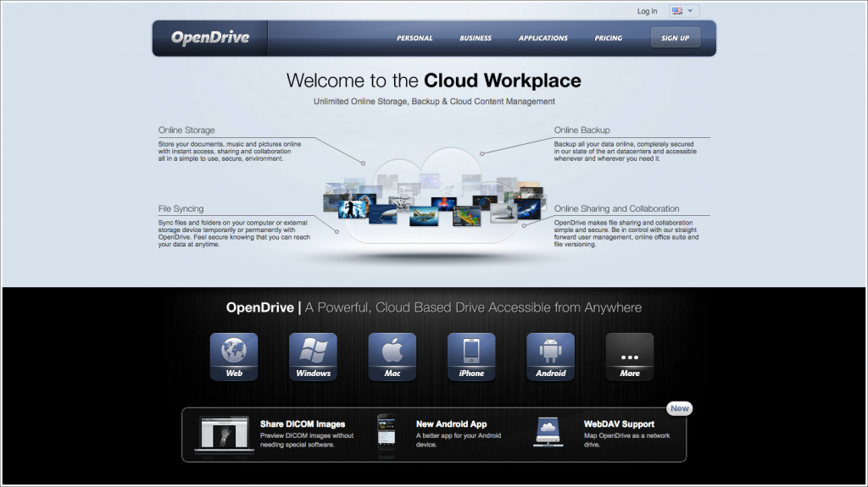Screen dimensions: 868x487
Task: Click the Online Storage heading
Action: 186,130
